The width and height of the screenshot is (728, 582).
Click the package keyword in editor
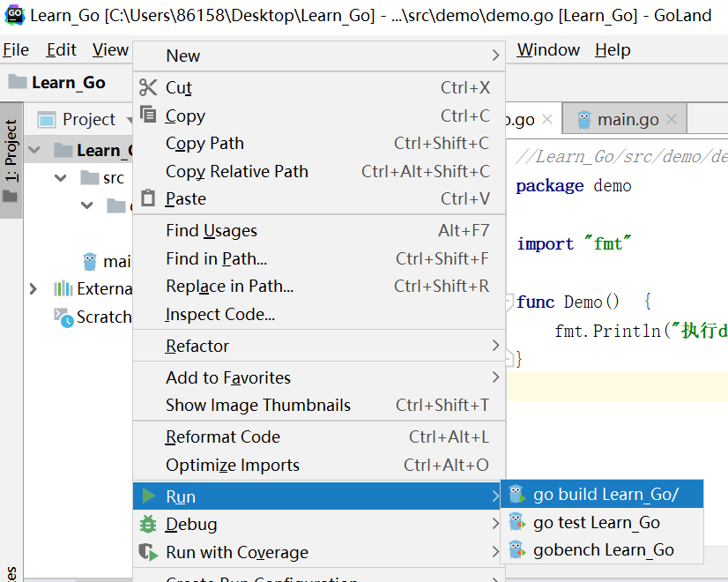tap(550, 186)
